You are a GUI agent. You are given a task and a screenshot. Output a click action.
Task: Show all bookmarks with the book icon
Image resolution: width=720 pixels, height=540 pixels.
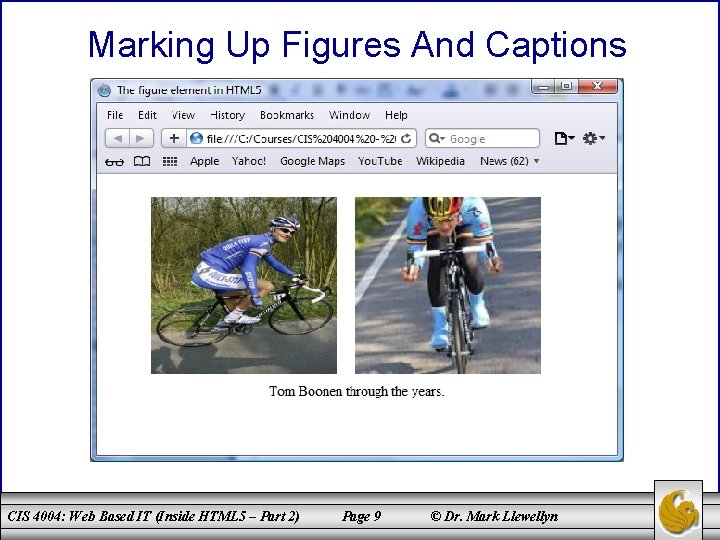142,161
